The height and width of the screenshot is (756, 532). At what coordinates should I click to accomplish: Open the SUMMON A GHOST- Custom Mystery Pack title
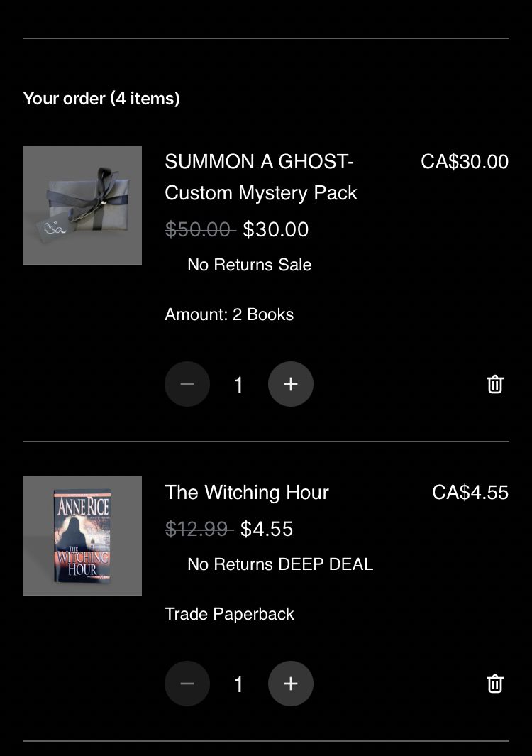(260, 177)
